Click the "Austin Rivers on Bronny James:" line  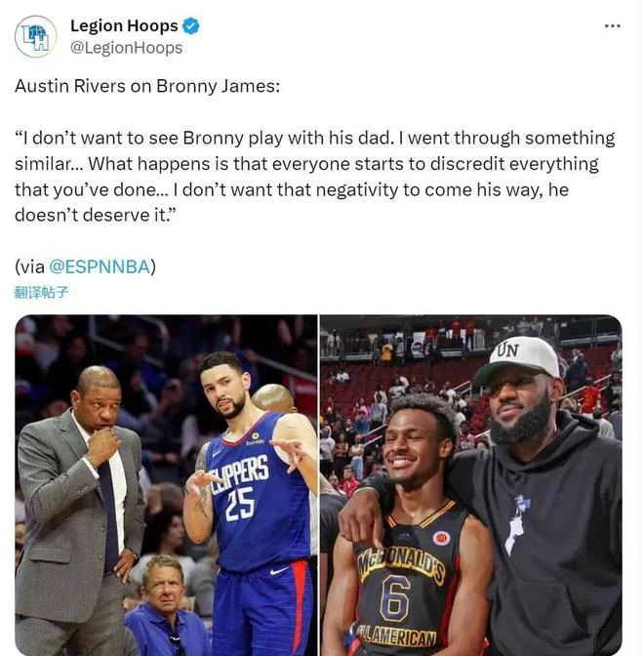point(147,86)
